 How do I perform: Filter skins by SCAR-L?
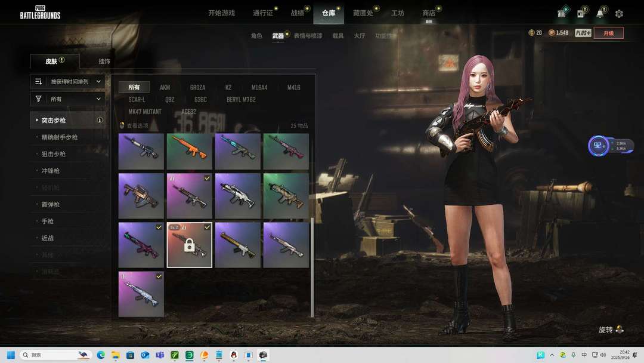point(137,100)
